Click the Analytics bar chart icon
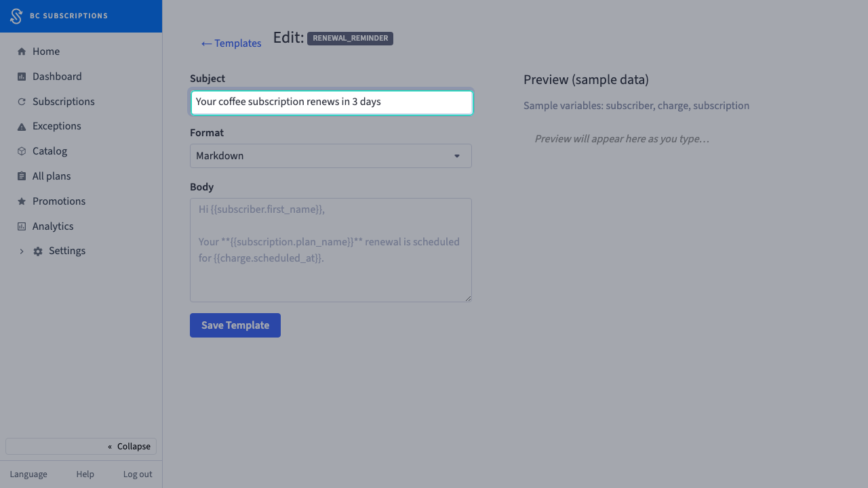868x488 pixels. (x=22, y=226)
